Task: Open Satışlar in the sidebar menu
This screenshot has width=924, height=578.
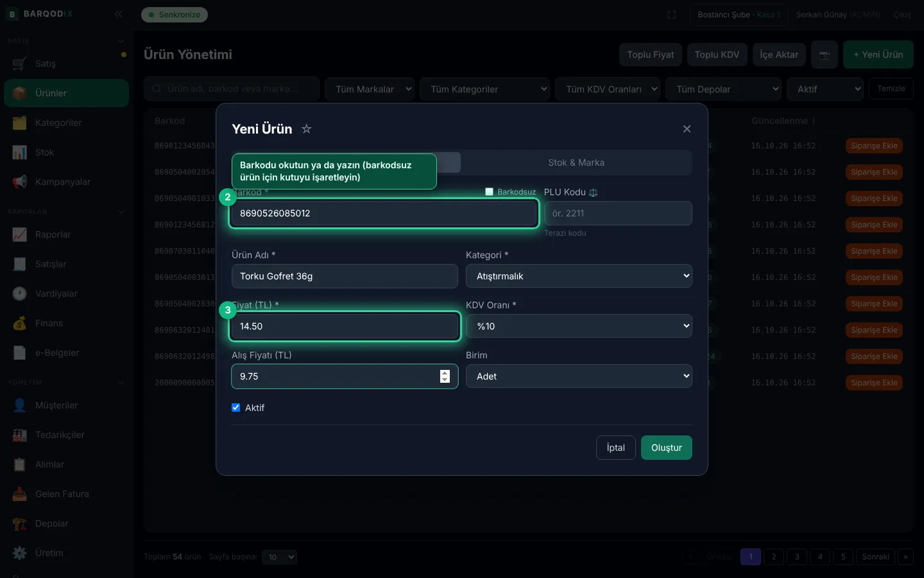Action: [x=67, y=264]
